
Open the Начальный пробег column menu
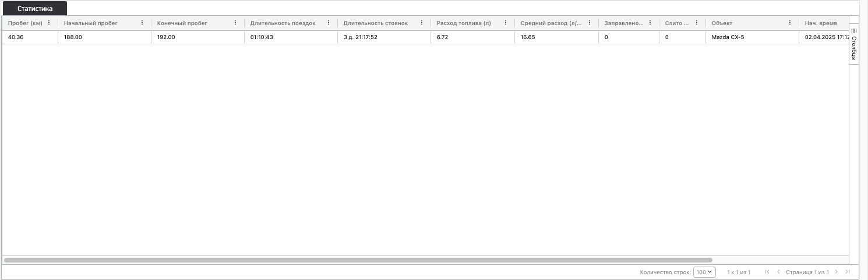142,23
